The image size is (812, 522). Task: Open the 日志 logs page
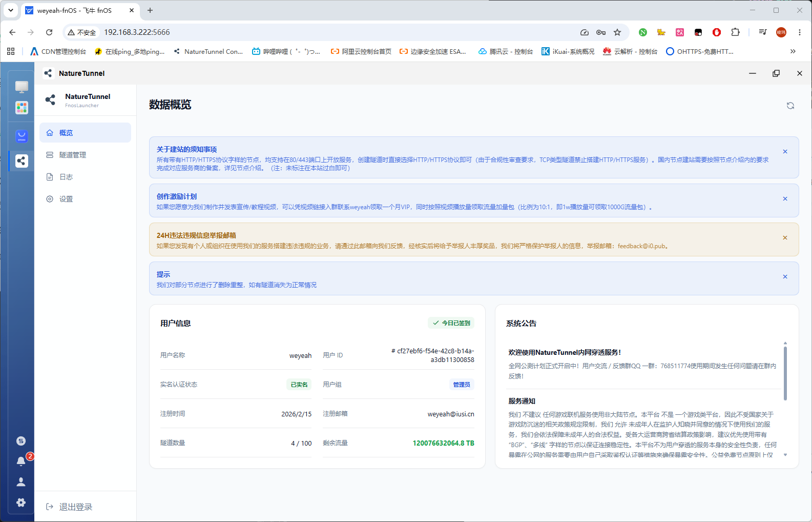[x=85, y=177]
